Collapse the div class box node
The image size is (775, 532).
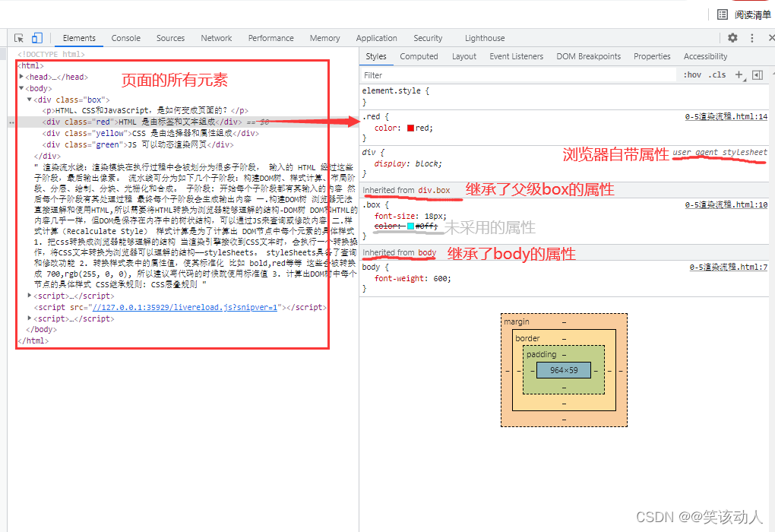click(x=30, y=100)
